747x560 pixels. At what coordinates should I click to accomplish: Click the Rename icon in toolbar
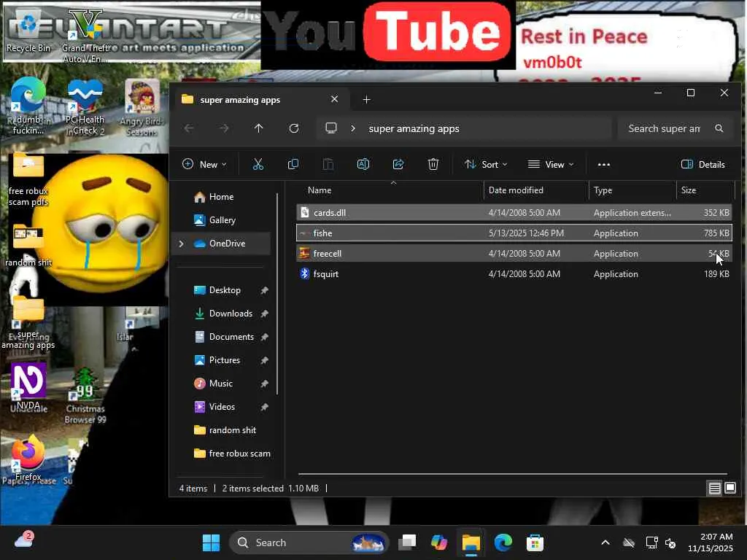pyautogui.click(x=363, y=164)
